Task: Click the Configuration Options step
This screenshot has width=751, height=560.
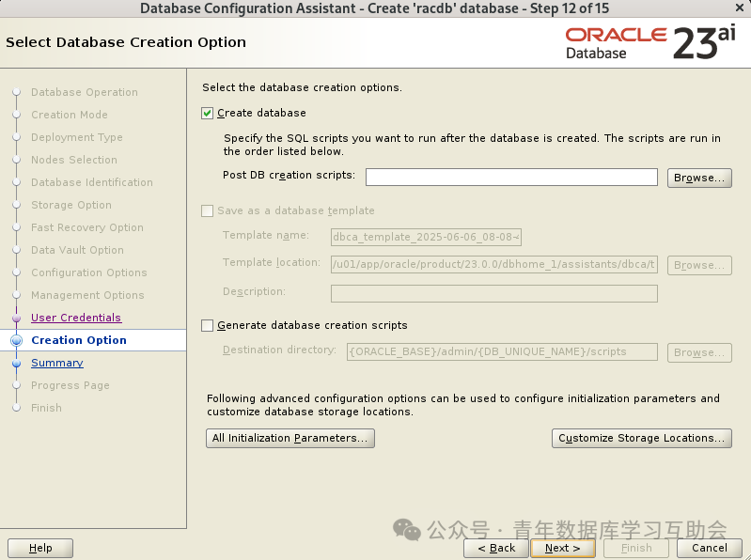Action: coord(89,272)
